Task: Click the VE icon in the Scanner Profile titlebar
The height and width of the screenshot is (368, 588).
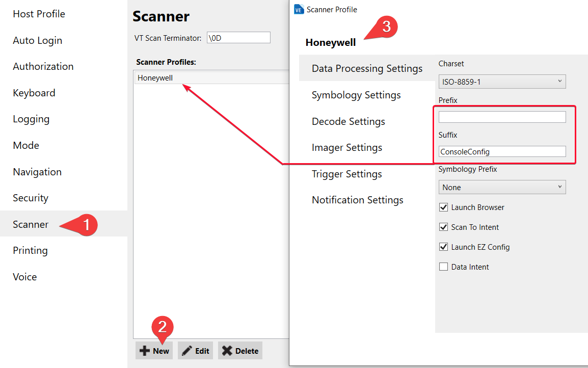Action: [x=299, y=9]
